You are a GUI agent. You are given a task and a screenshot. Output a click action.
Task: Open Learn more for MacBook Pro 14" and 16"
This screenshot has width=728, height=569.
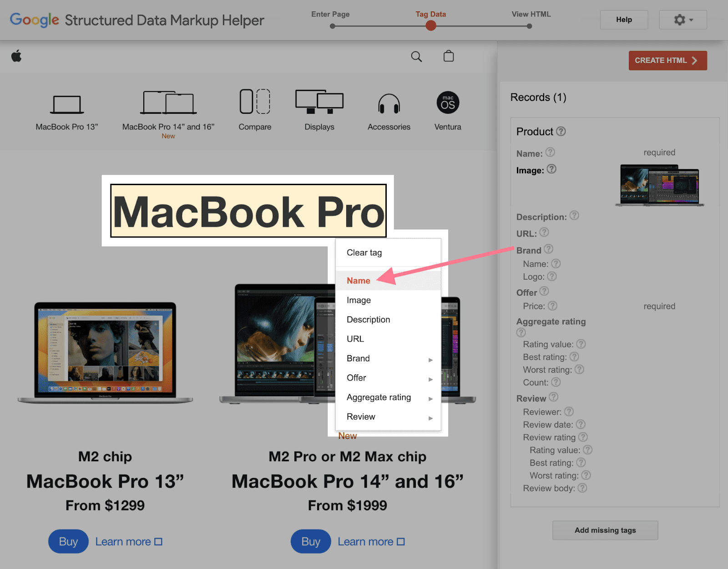(x=371, y=542)
